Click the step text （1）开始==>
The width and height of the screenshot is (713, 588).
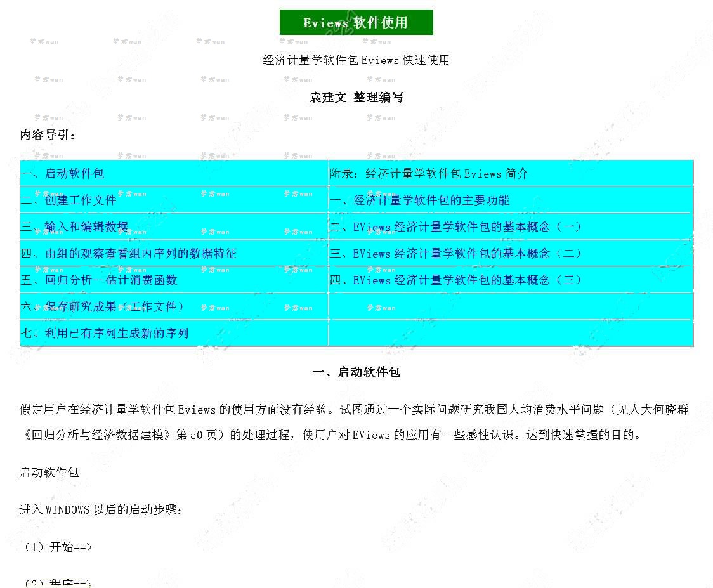point(56,547)
